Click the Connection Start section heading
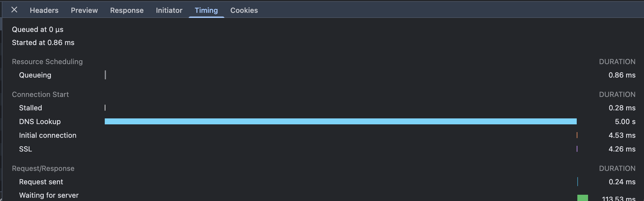 coord(40,95)
